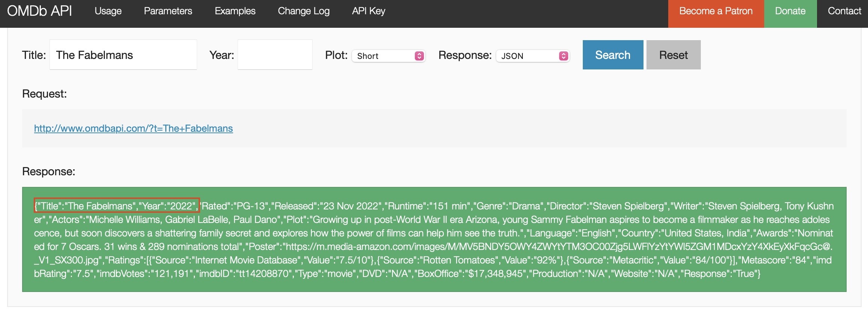Click the highlighted Title and Year JSON text
Screen dimensions: 868x316
[x=116, y=206]
